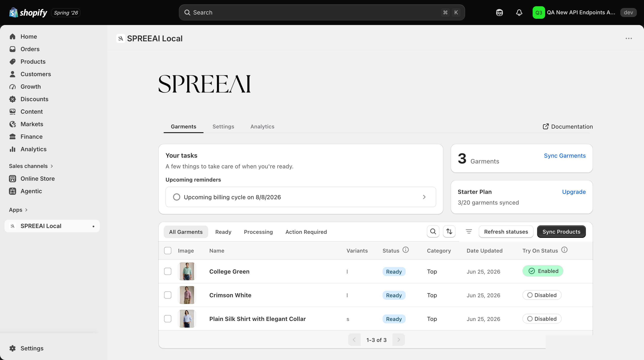Check the Plain Silk Shirt row checkbox
644x360 pixels.
point(167,319)
